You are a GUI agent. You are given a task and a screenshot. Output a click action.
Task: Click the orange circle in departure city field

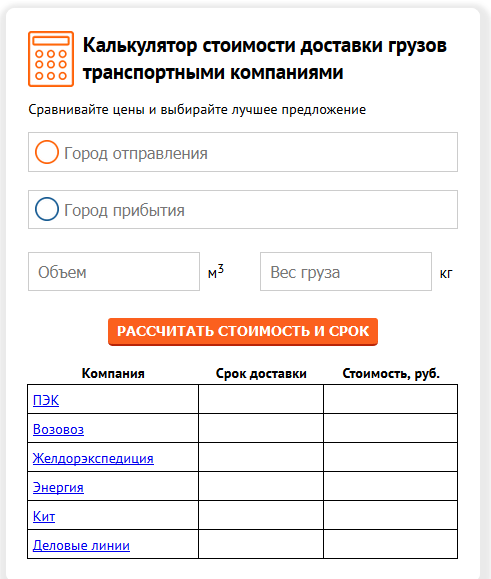[x=47, y=152]
